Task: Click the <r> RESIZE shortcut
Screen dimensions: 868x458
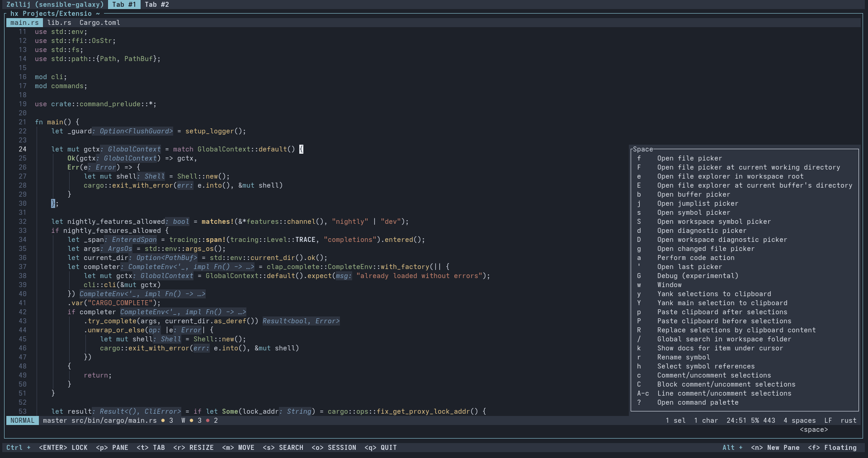Action: [x=193, y=448]
